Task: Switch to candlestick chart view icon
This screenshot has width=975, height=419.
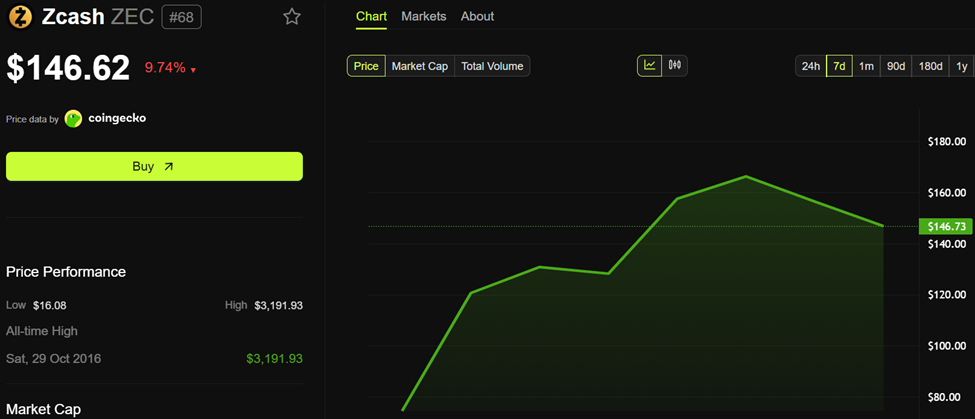Action: [675, 65]
